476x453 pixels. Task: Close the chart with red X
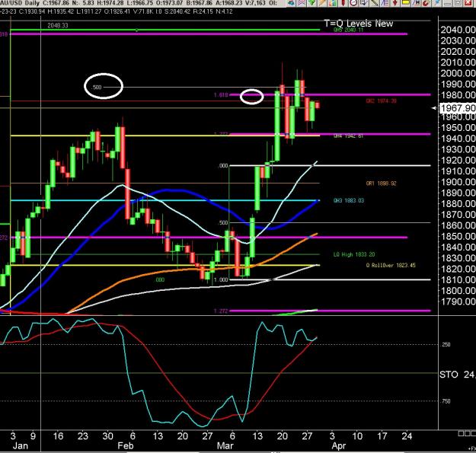click(x=468, y=3)
